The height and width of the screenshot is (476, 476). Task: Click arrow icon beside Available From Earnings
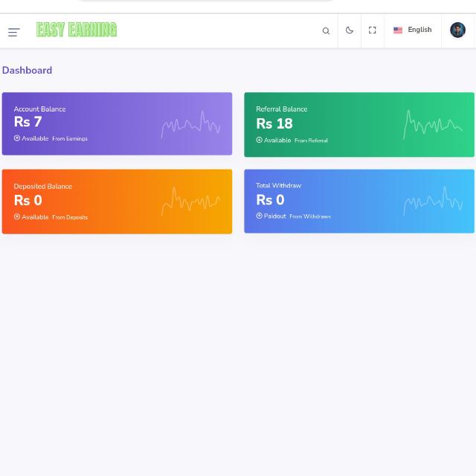[x=17, y=138]
